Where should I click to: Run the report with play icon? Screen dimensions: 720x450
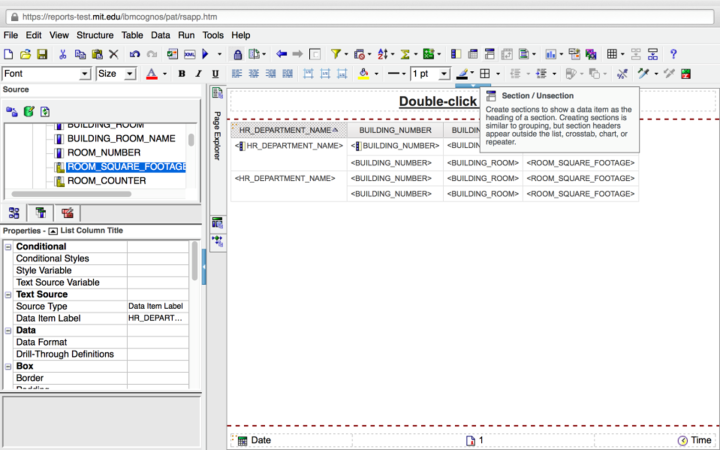pyautogui.click(x=205, y=54)
